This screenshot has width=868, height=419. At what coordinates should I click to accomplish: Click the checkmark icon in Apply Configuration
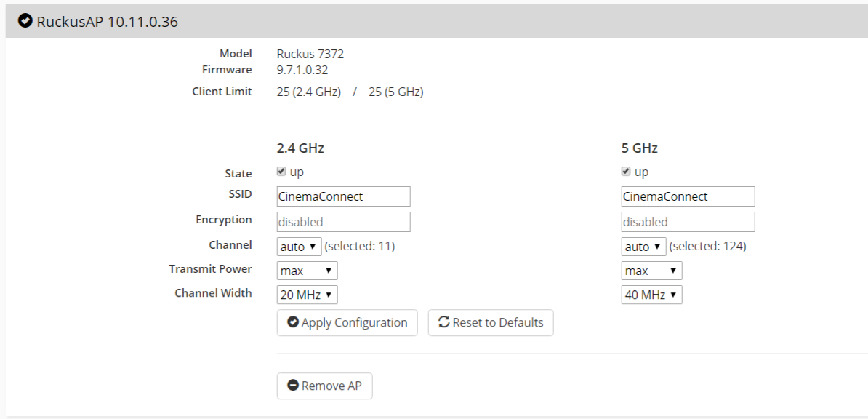coord(293,322)
